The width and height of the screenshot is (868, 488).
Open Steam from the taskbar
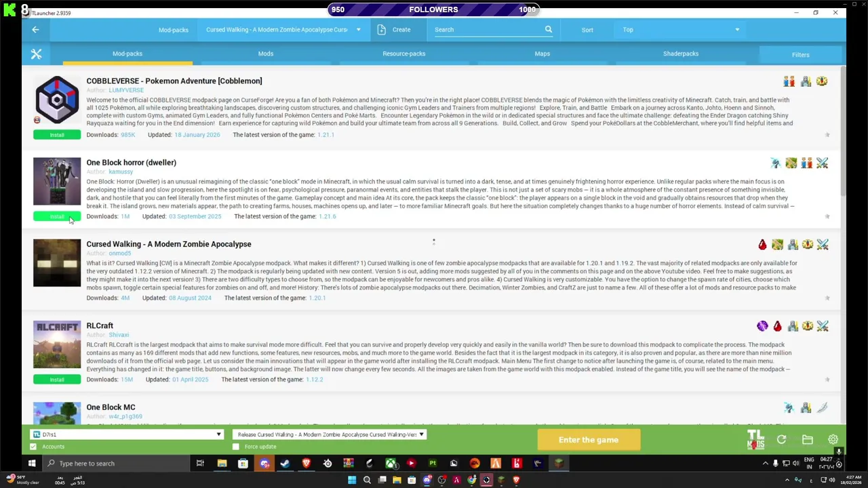pos(285,464)
